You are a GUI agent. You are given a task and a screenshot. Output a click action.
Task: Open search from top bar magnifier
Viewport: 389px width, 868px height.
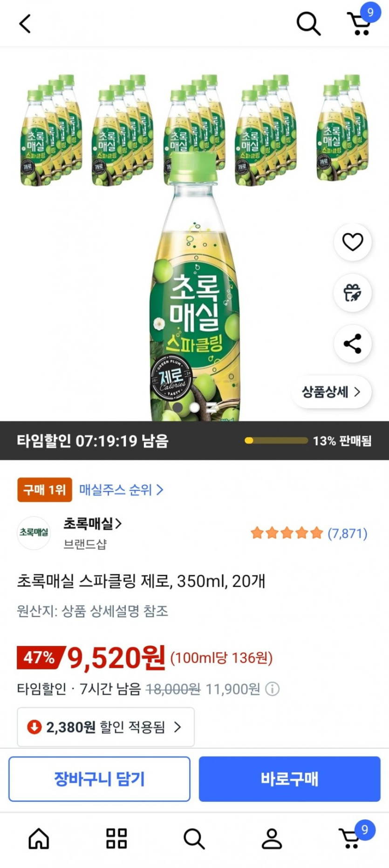coord(308,24)
